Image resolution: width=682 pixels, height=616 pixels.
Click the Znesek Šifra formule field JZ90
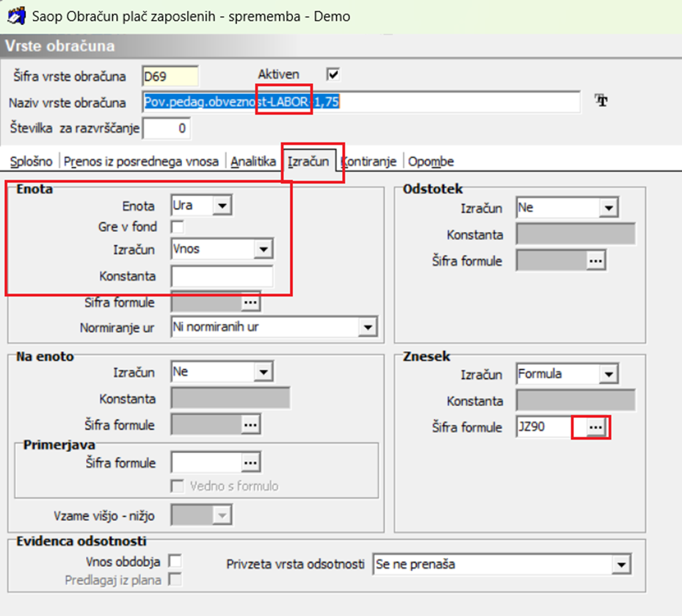[x=551, y=427]
